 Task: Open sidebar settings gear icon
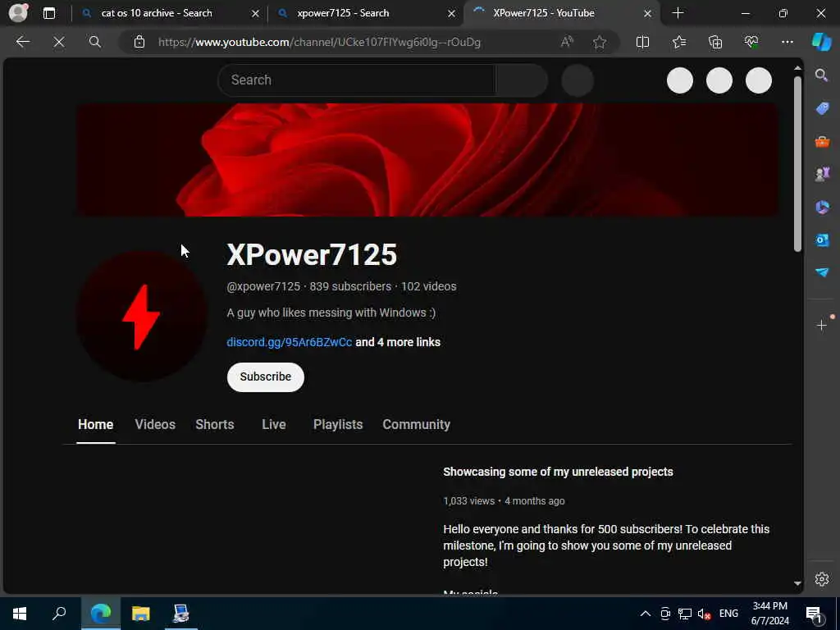tap(822, 579)
